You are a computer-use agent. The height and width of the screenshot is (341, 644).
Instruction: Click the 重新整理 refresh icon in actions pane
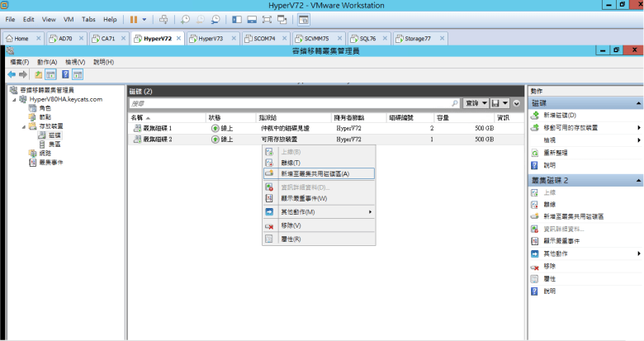tap(535, 153)
